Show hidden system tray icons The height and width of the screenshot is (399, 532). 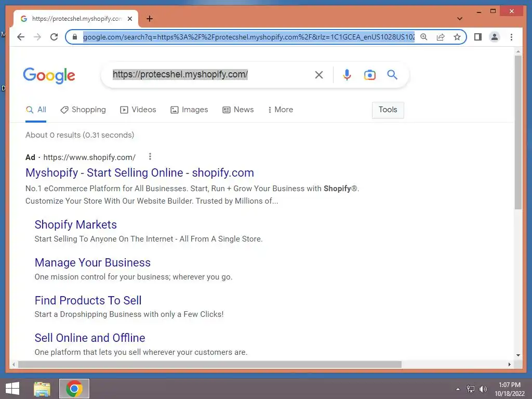click(x=458, y=389)
